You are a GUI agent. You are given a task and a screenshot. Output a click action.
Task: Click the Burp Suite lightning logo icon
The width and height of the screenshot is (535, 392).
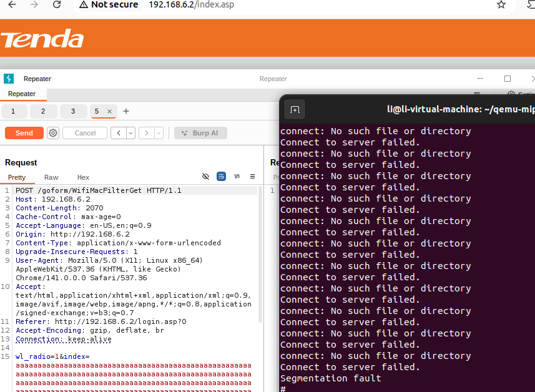8,79
